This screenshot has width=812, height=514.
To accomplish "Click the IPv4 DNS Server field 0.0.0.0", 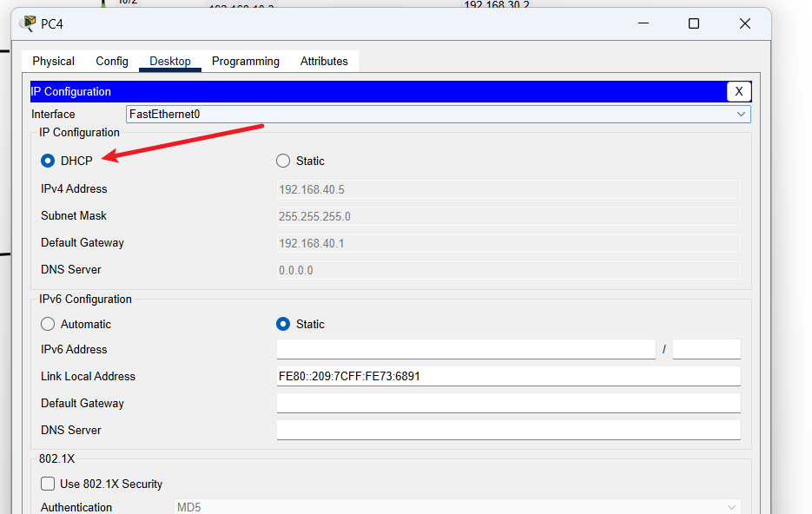I will click(x=509, y=270).
